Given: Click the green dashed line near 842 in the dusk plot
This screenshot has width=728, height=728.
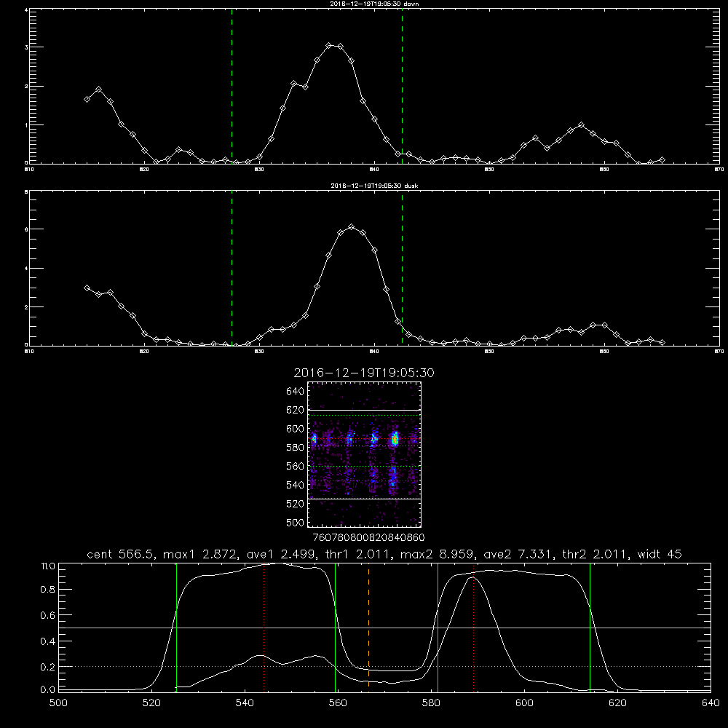Looking at the screenshot, I should [x=402, y=268].
